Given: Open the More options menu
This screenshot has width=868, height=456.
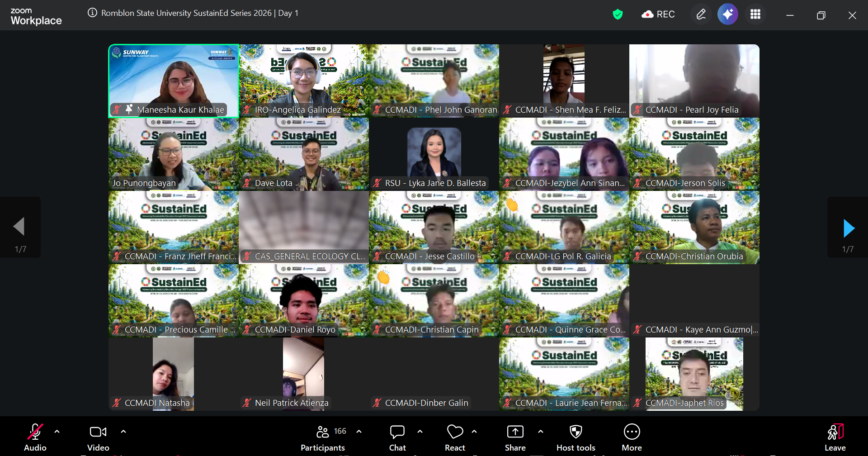Looking at the screenshot, I should point(632,437).
